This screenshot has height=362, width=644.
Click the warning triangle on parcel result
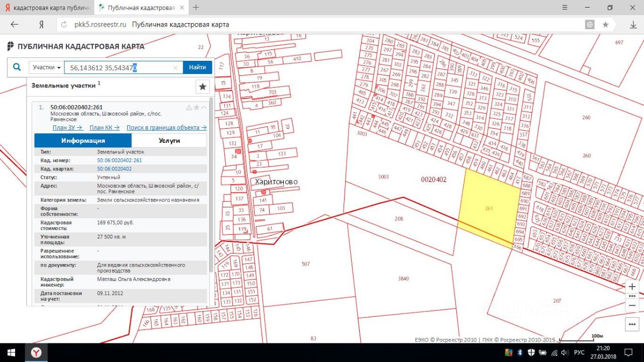[x=189, y=108]
